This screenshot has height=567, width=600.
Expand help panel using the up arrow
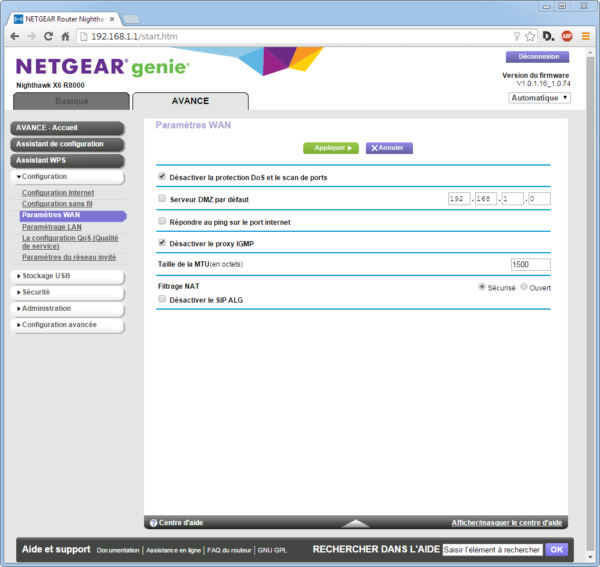[356, 522]
